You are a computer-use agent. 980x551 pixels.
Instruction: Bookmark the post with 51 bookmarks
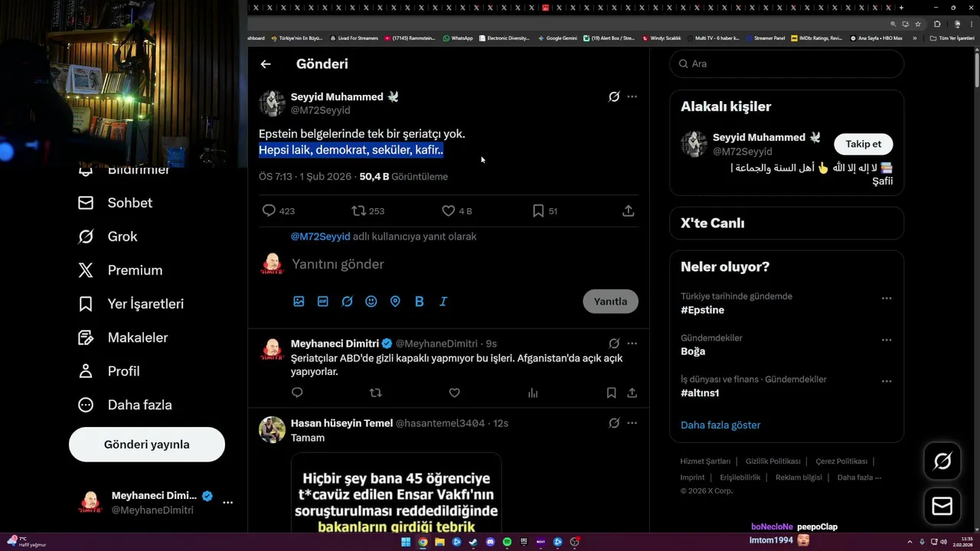click(x=538, y=210)
